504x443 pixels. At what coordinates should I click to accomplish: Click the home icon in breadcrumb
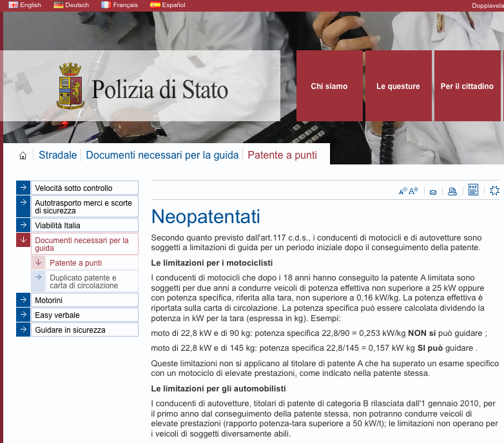coord(23,155)
